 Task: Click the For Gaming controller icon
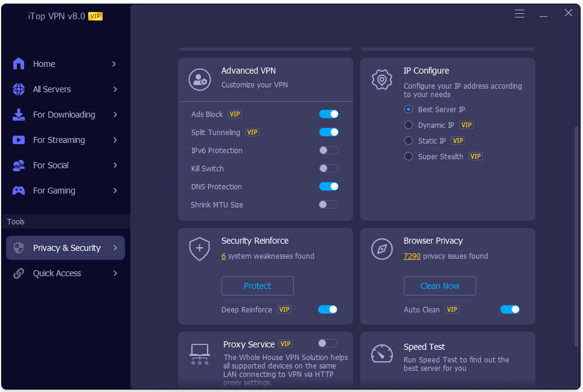click(19, 191)
